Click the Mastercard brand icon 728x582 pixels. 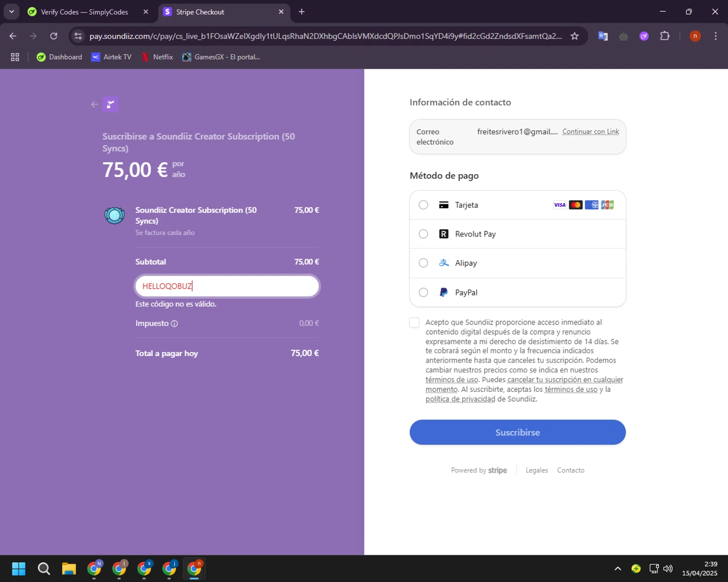click(576, 205)
